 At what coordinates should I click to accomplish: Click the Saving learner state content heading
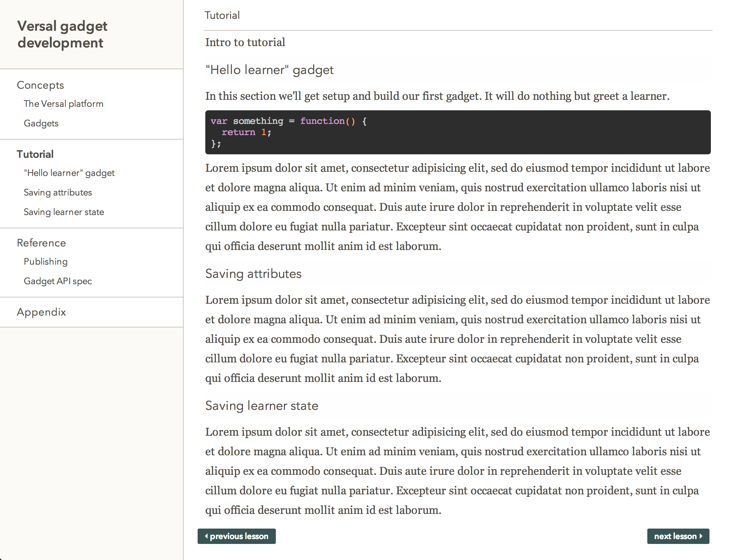(x=262, y=406)
